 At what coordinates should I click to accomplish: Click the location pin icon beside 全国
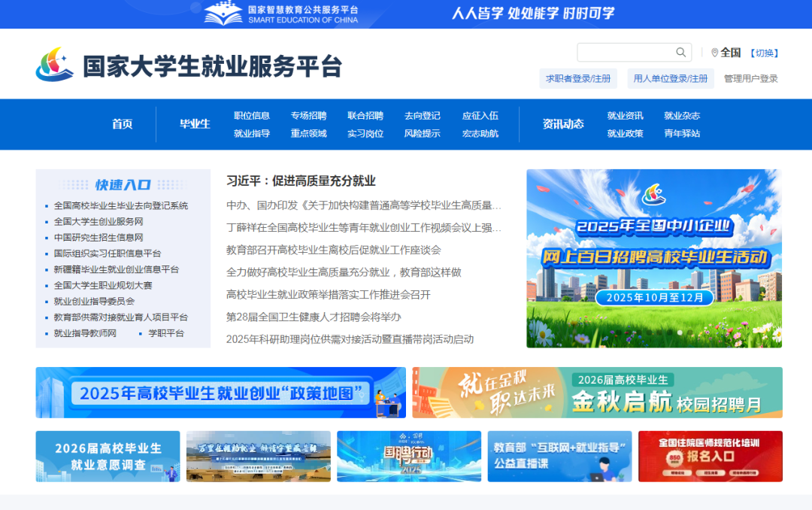[714, 53]
